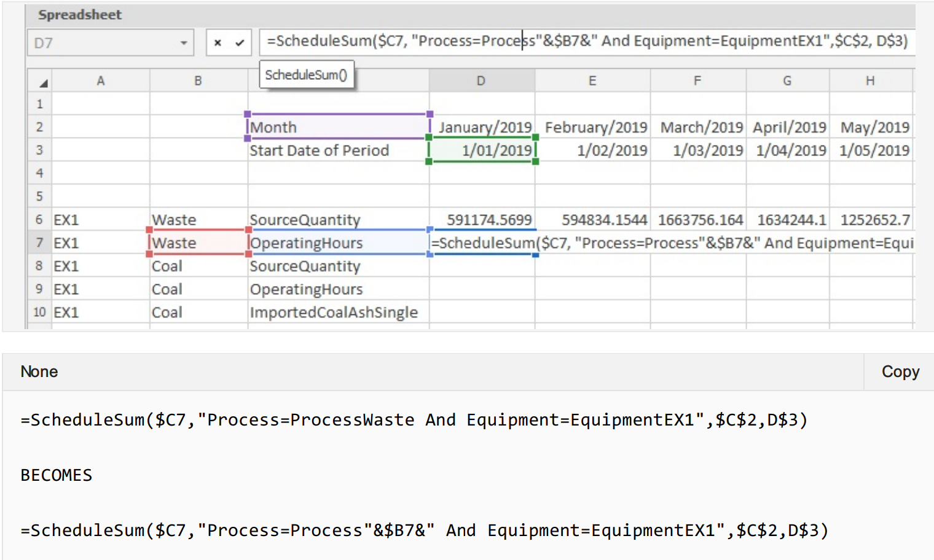Click the select-all corner triangle
The image size is (934, 560).
click(x=43, y=82)
